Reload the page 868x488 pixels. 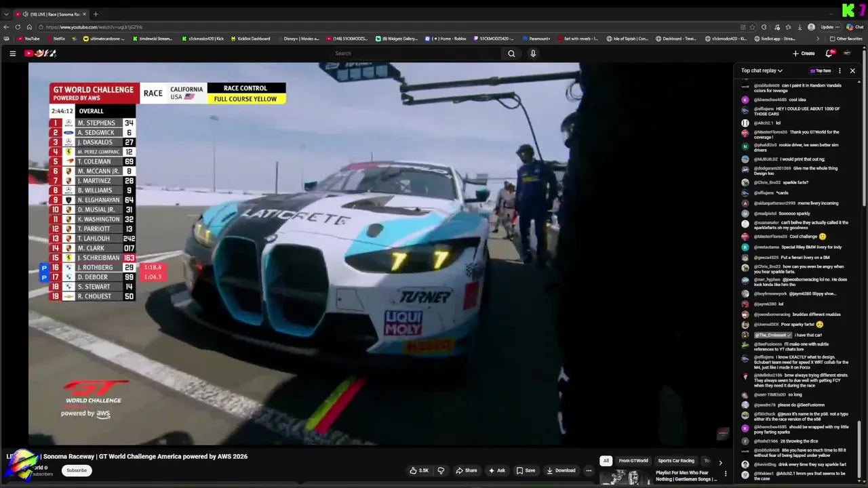18,27
